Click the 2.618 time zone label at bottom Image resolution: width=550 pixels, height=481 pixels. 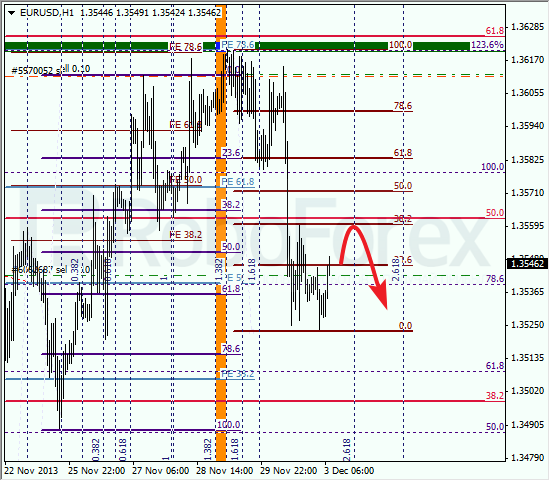pyautogui.click(x=347, y=449)
